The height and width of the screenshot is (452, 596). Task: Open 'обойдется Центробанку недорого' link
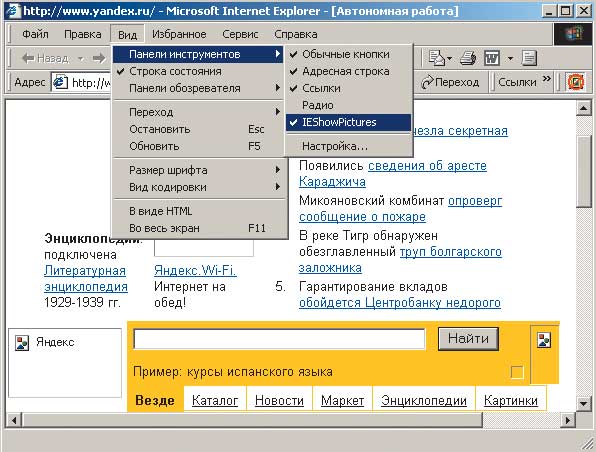point(400,303)
